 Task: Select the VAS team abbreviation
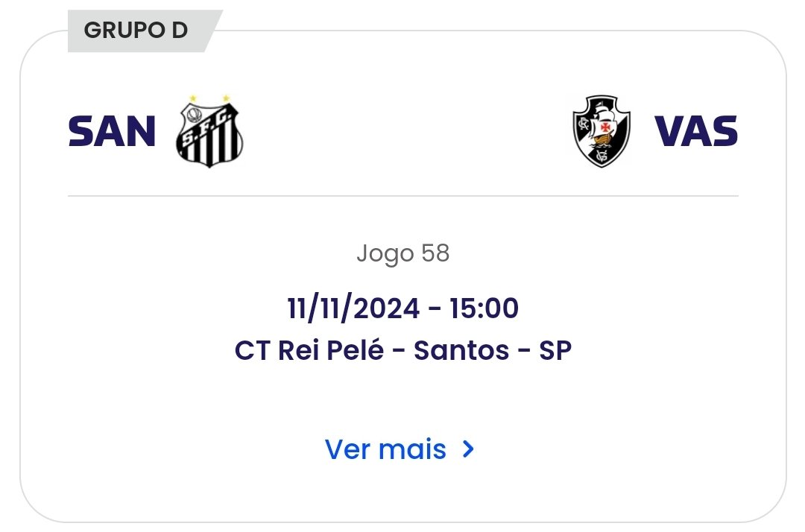click(x=696, y=132)
